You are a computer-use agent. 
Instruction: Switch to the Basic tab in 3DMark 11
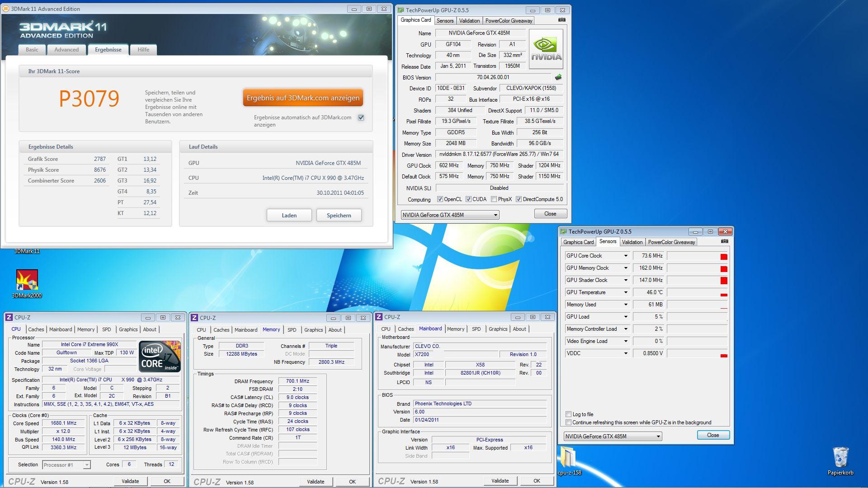[32, 50]
